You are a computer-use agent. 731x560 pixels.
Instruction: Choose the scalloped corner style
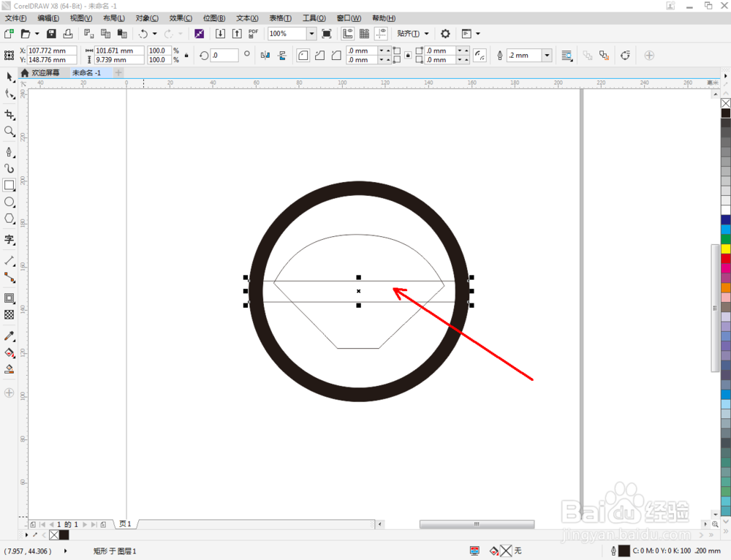(320, 56)
